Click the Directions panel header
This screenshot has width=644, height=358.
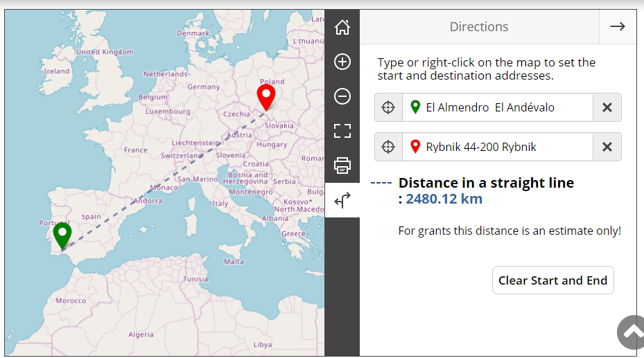click(x=479, y=26)
